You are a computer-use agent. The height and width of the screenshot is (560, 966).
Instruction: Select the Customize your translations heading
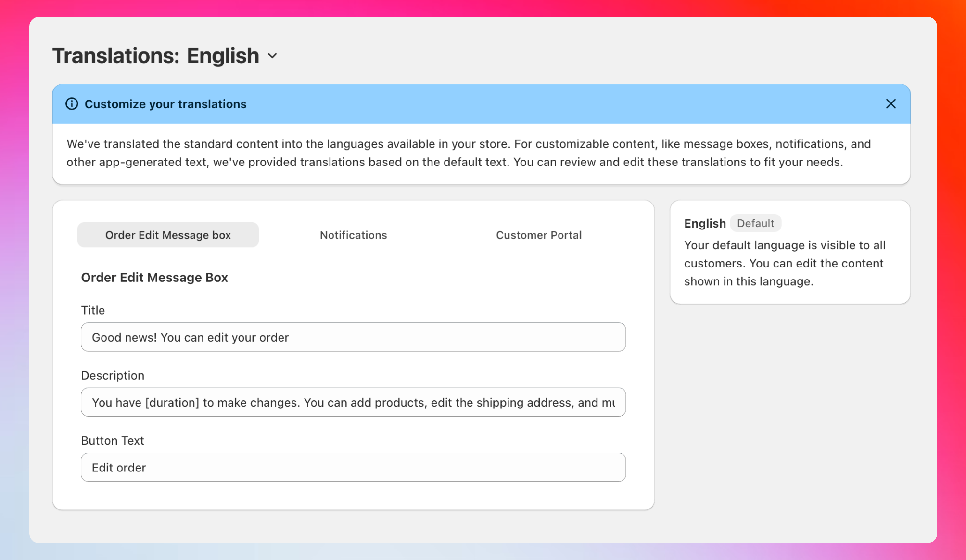coord(165,104)
